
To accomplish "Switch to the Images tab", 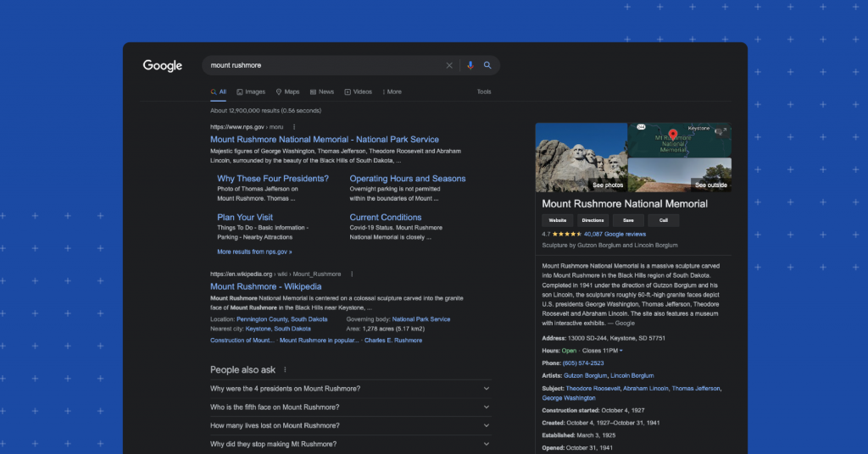I will click(x=251, y=91).
